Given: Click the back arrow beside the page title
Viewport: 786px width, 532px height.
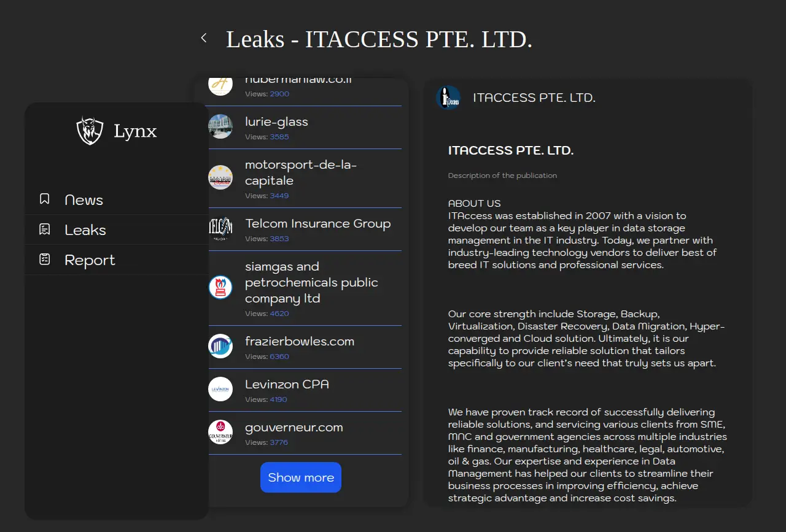Looking at the screenshot, I should coord(204,38).
